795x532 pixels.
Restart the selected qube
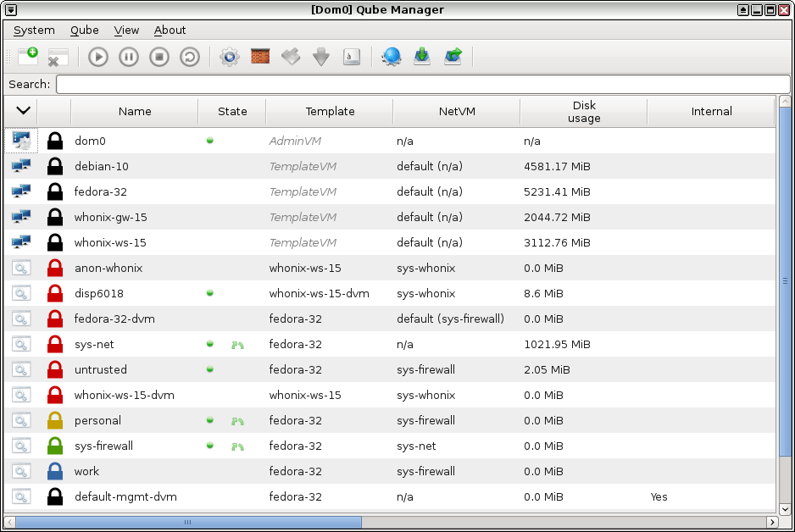(189, 57)
